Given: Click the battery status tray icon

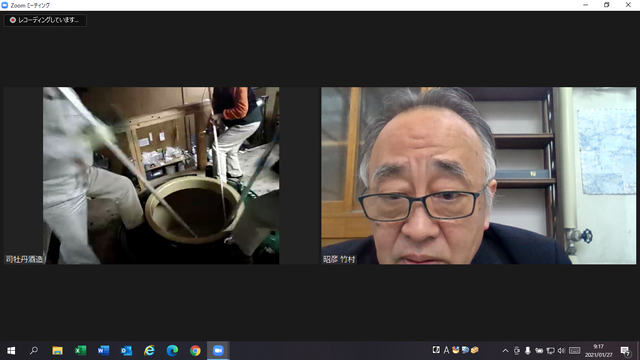Looking at the screenshot, I should pyautogui.click(x=539, y=351).
